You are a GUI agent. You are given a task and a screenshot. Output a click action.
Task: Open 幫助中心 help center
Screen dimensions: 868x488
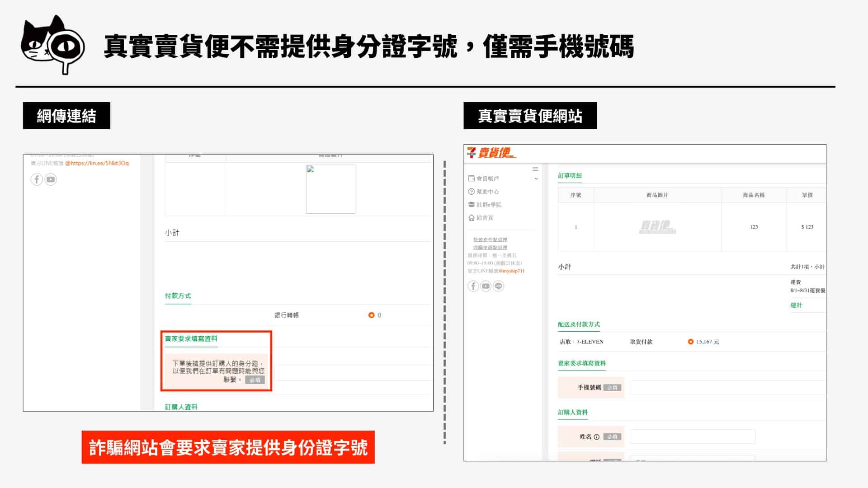(x=484, y=192)
